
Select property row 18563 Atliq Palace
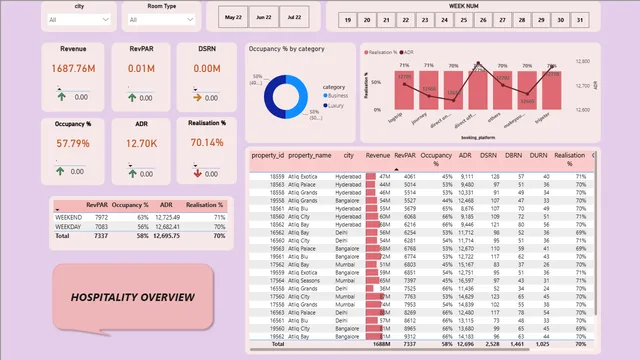(422, 184)
